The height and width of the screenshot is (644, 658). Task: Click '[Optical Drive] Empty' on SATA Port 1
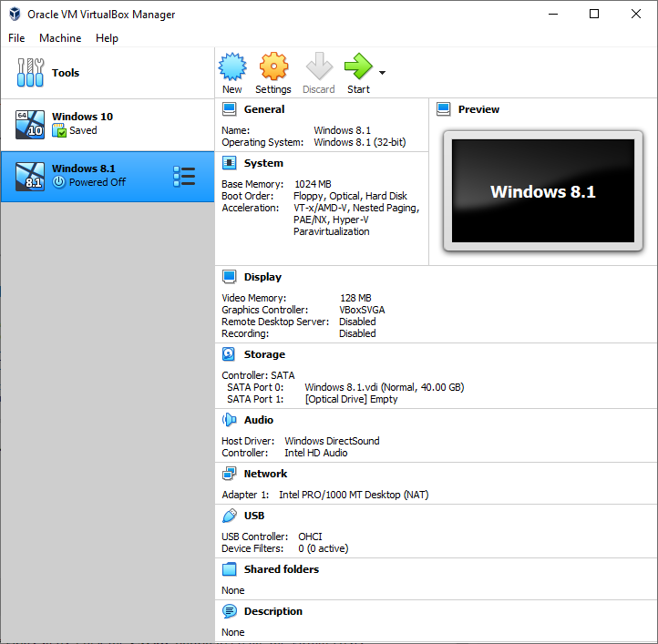click(x=351, y=399)
